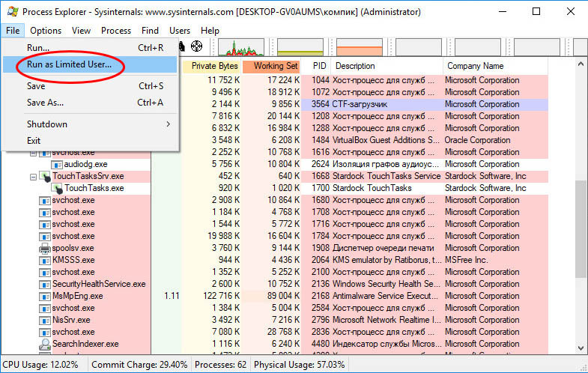The width and height of the screenshot is (588, 373).
Task: Collapse the TouchTasksSrv.exe process tree
Action: (x=33, y=177)
